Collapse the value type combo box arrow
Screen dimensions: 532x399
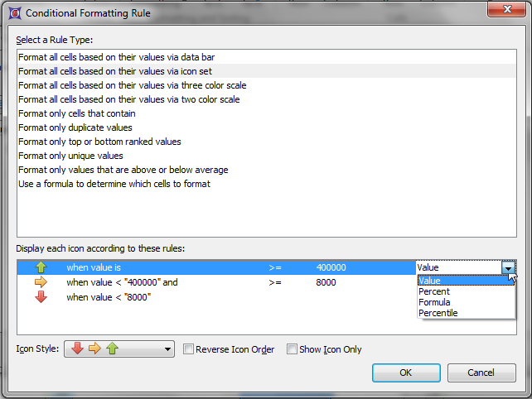pos(508,267)
